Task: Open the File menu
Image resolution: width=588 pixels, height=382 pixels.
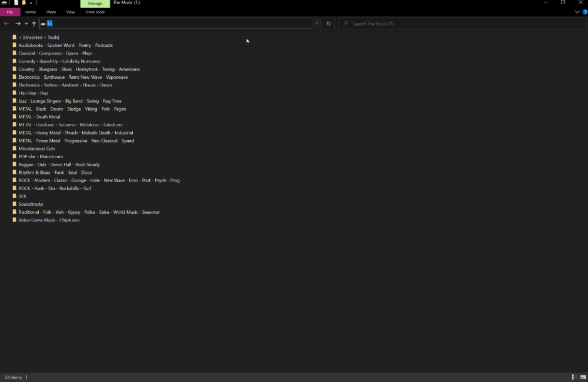Action: click(9, 12)
